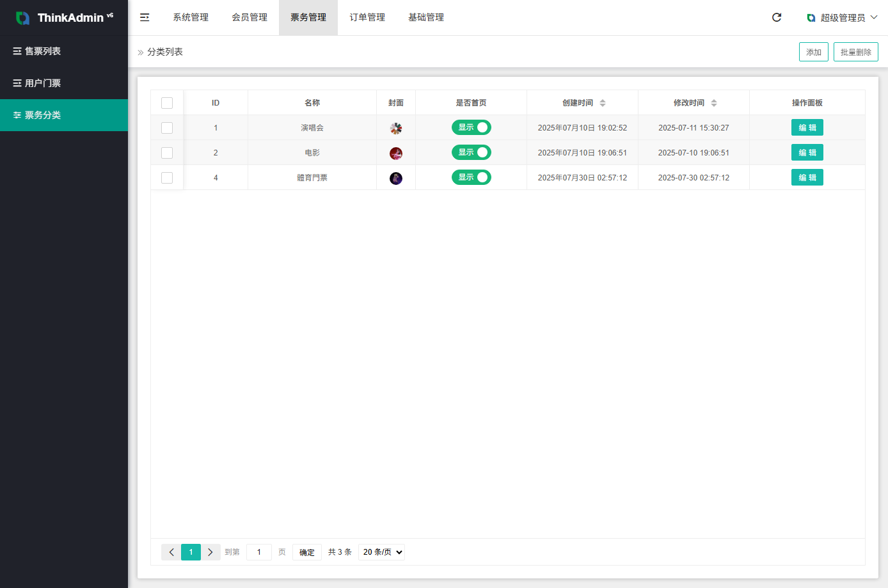
Task: Click the 2025-07-11 15:30:27 cell
Action: click(694, 128)
